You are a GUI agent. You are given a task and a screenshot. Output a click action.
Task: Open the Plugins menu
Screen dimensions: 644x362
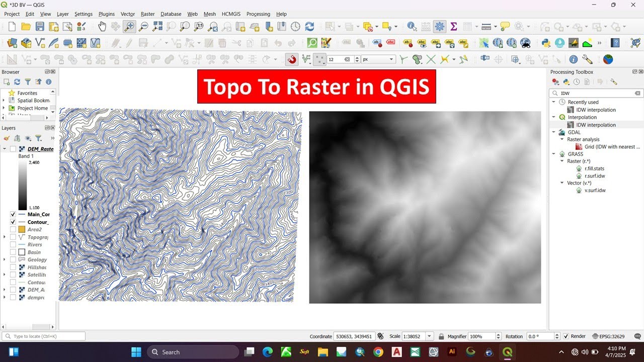tap(106, 14)
